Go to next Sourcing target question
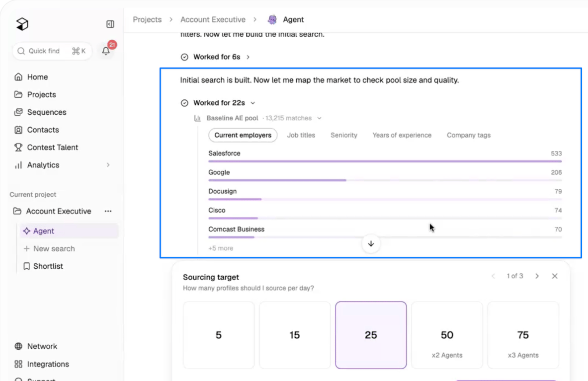The image size is (588, 381). tap(537, 276)
